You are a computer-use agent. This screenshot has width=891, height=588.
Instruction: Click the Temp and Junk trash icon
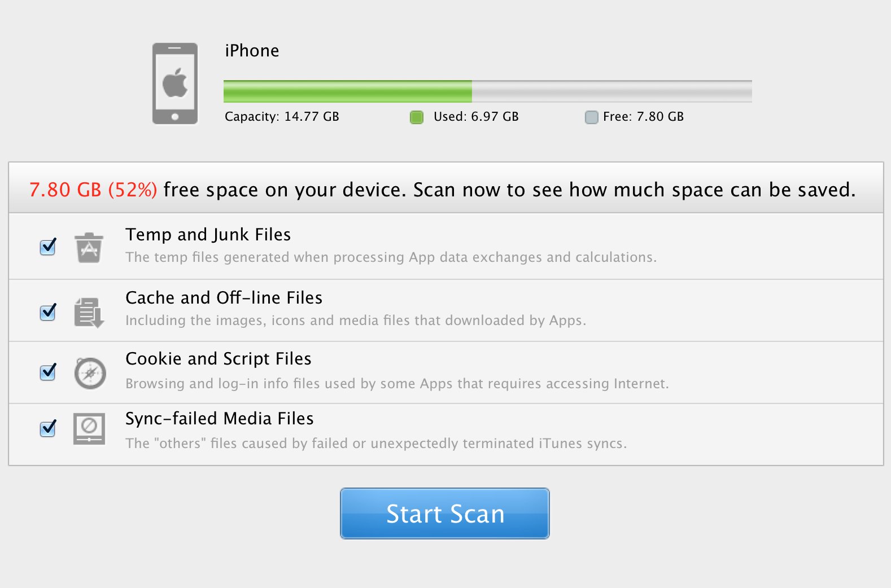(89, 247)
